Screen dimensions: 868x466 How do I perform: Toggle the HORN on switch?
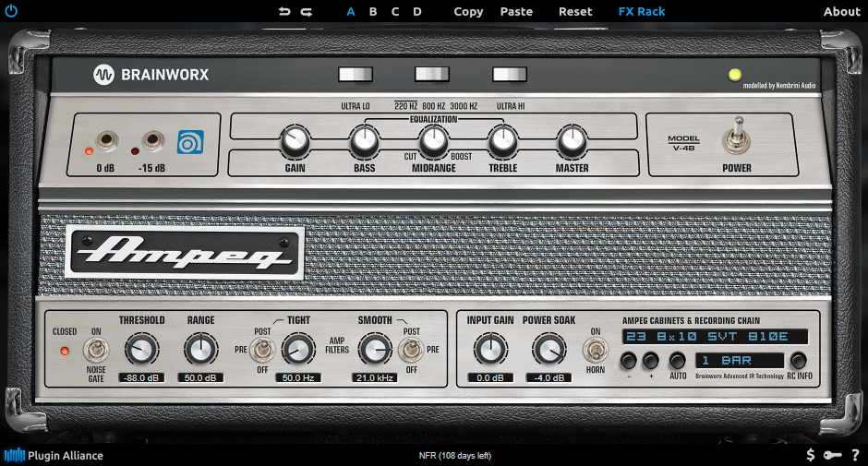(596, 351)
